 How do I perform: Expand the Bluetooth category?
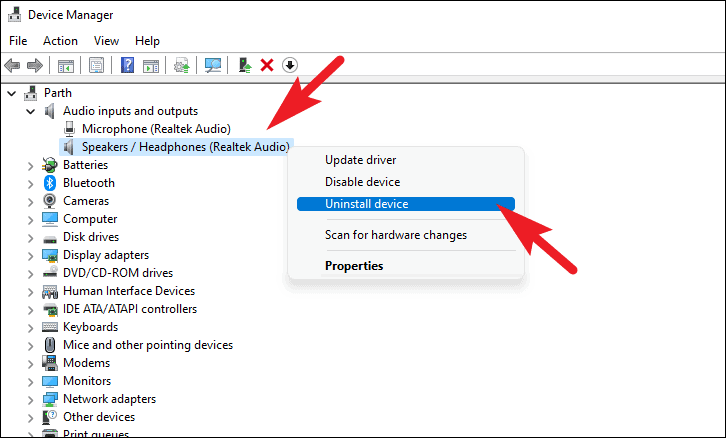coord(31,184)
